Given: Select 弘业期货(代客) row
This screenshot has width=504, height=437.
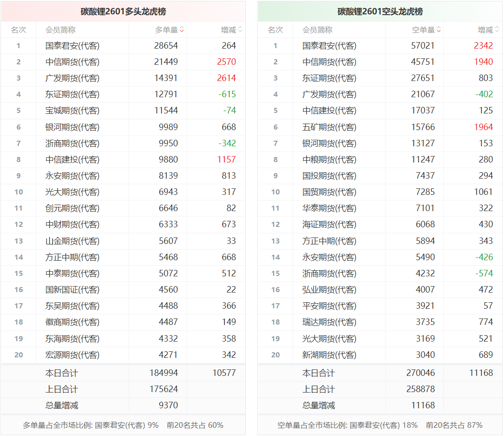Looking at the screenshot, I should pos(380,290).
